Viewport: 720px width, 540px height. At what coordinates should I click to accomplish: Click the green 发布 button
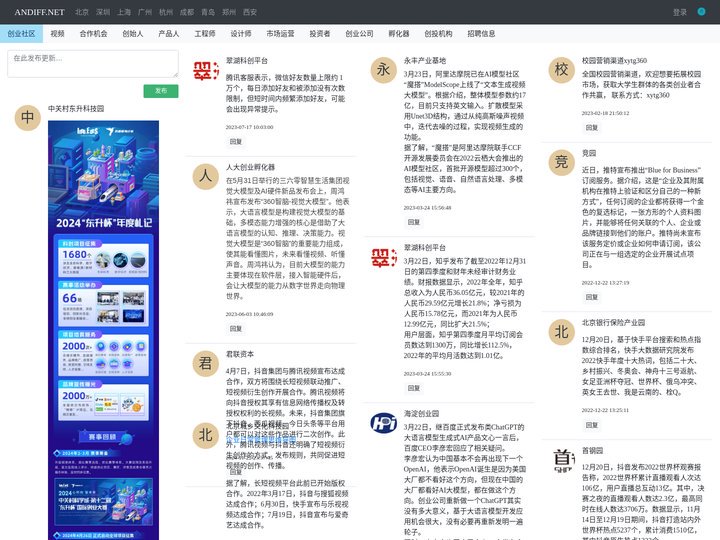point(161,91)
